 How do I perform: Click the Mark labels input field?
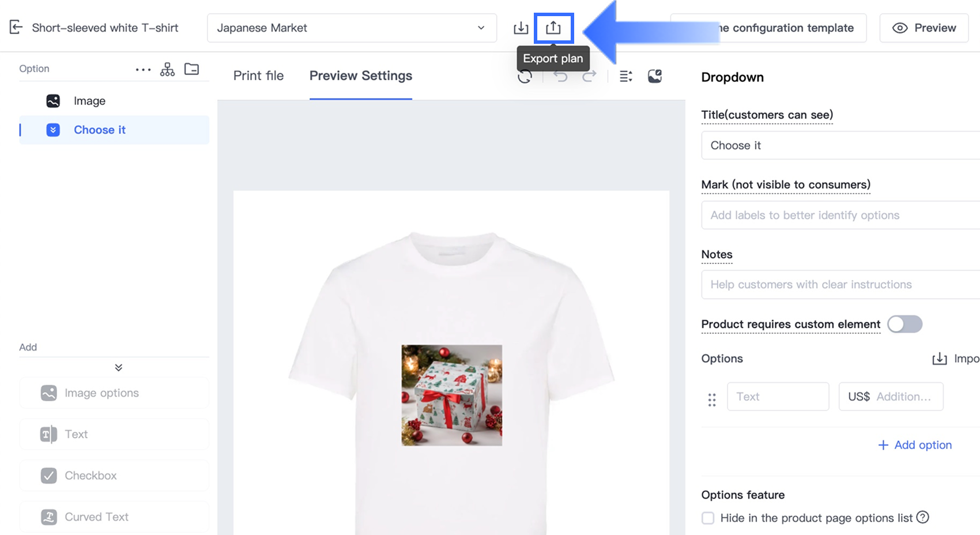[840, 215]
